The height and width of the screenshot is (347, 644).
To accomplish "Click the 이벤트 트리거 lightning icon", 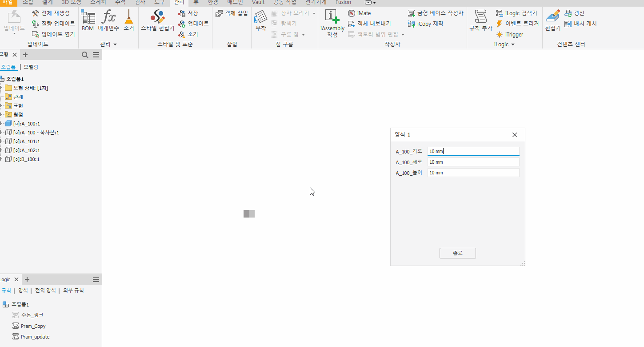I will click(x=500, y=24).
